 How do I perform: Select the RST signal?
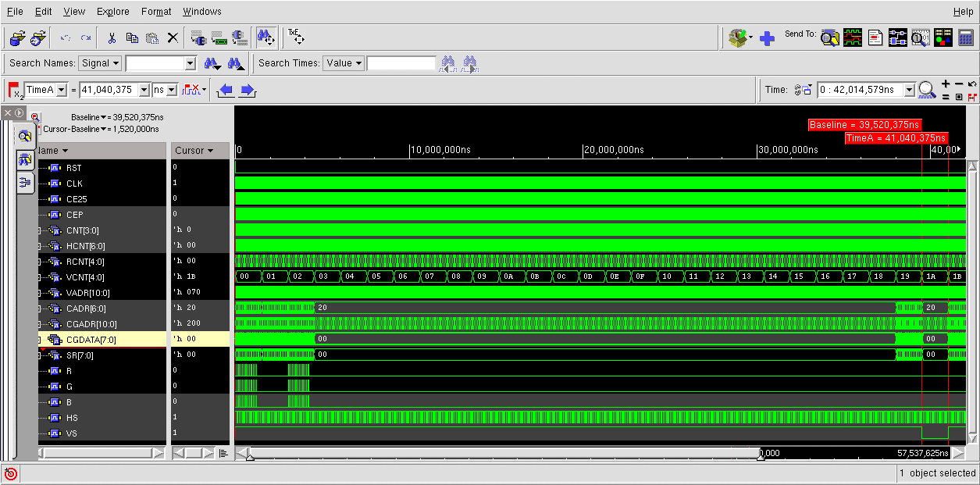[x=73, y=167]
